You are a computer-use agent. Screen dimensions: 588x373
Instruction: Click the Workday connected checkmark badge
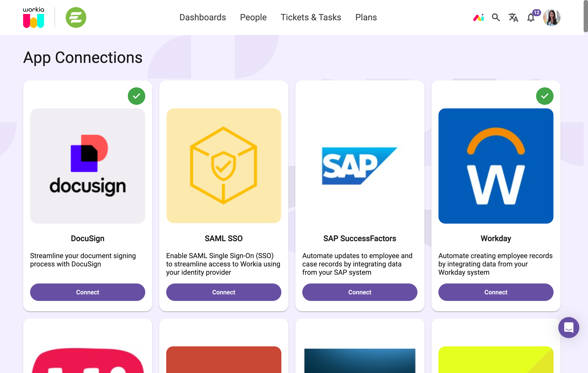click(545, 96)
